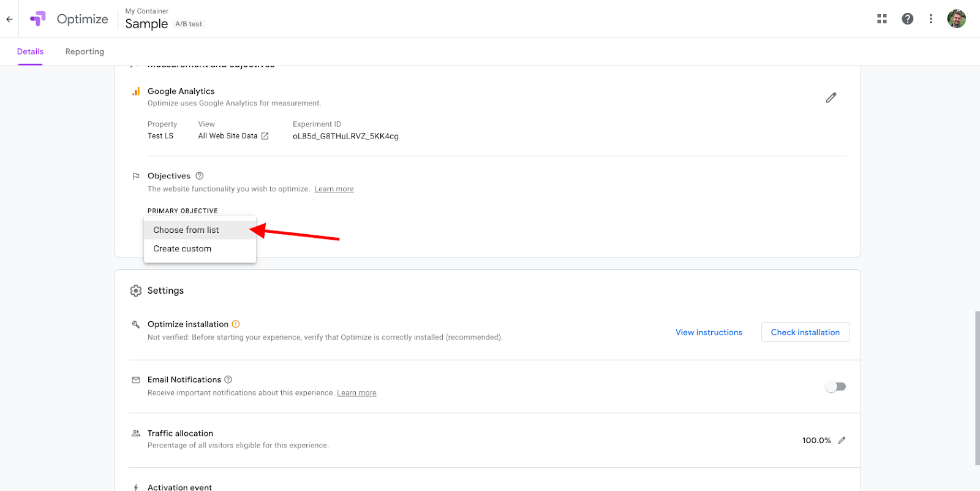This screenshot has height=491, width=980.
Task: Click the Optimize installation warning icon
Action: click(x=236, y=324)
